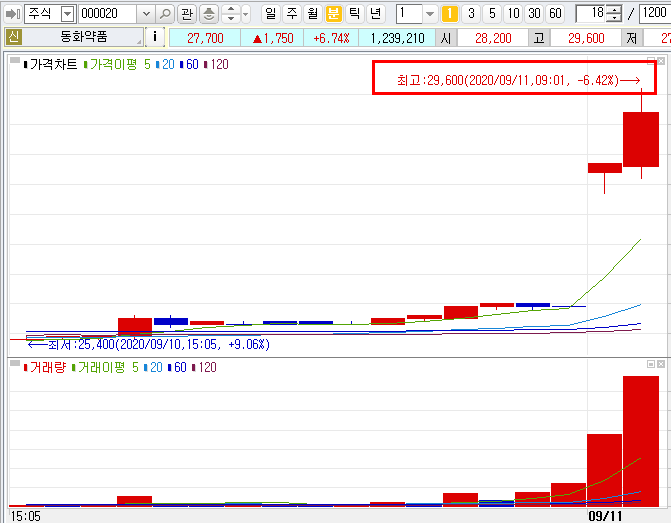Switch chart to 월 monthly period
The image size is (671, 523).
pos(313,14)
